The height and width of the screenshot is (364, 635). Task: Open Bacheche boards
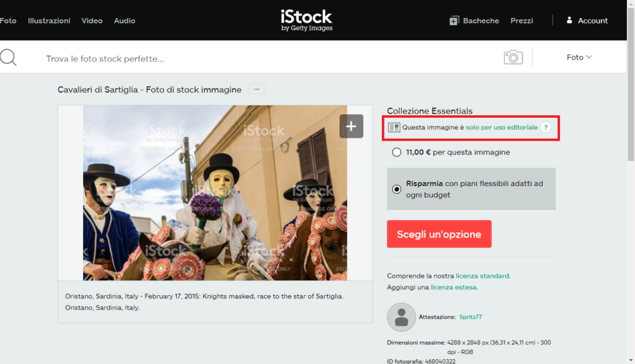[474, 20]
